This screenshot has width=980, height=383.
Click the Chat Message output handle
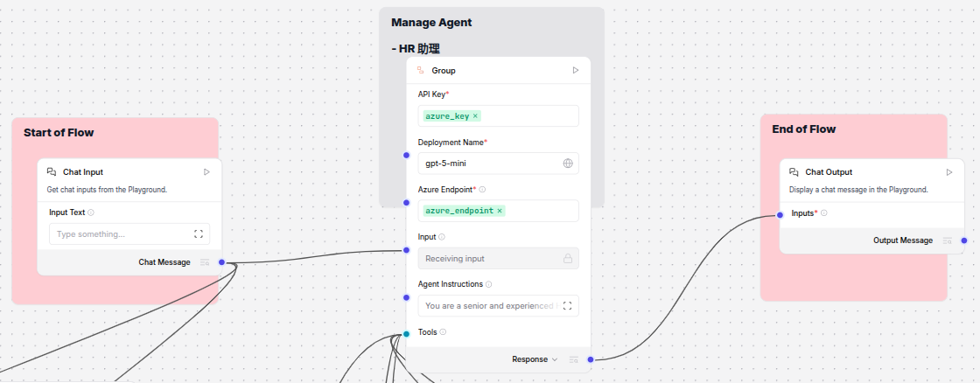click(222, 262)
